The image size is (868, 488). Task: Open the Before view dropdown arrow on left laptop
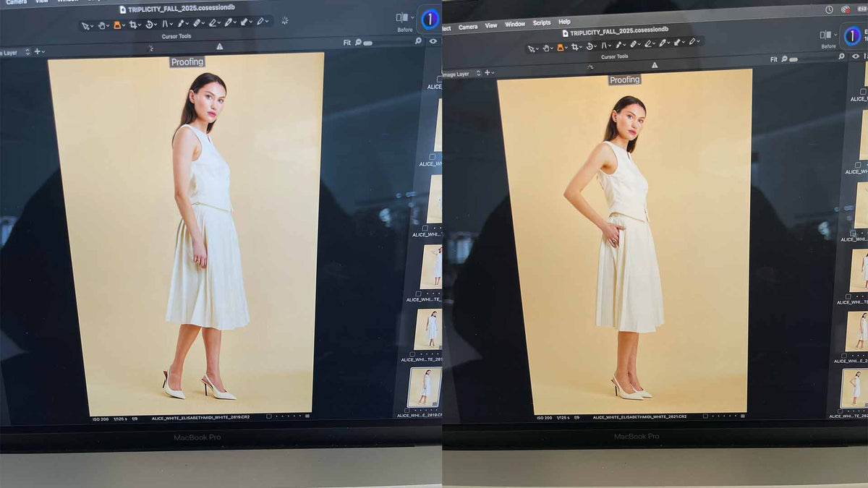click(412, 17)
